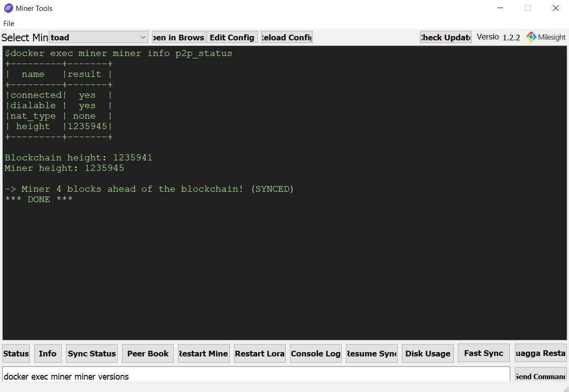Click the dialable yes table row
The image size is (569, 392).
(58, 106)
